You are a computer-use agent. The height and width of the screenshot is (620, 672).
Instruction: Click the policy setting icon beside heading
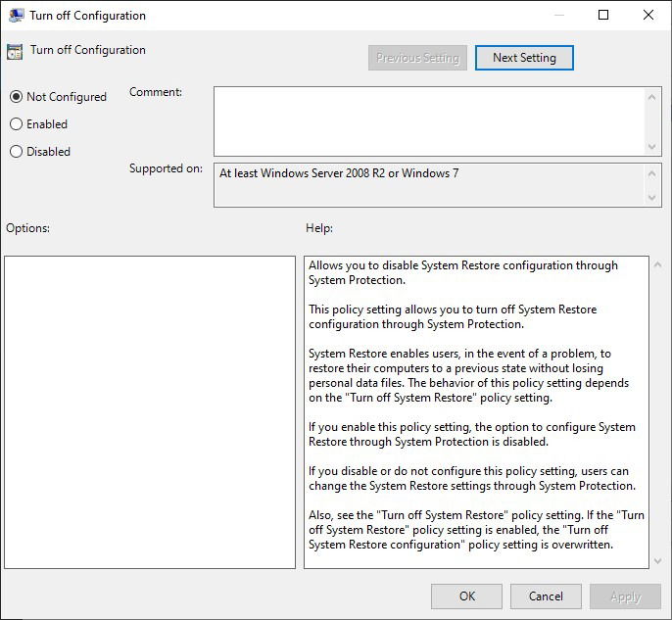pos(15,51)
